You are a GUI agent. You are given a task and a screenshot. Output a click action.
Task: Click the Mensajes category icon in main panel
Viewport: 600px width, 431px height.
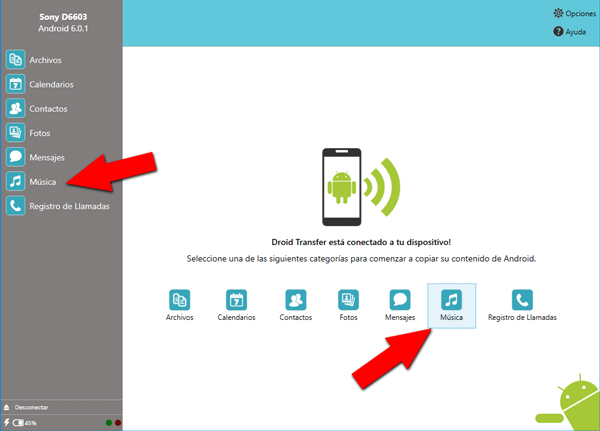click(400, 300)
